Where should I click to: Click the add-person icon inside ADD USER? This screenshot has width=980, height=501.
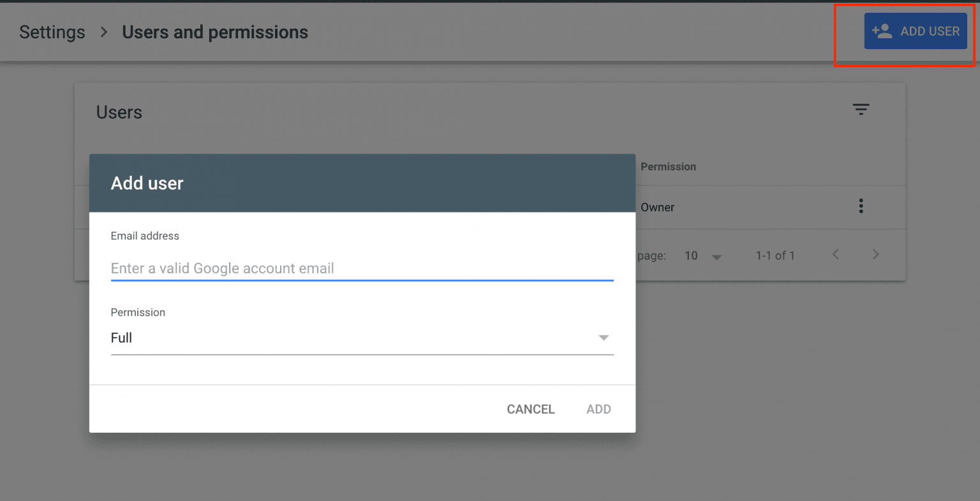[x=882, y=30]
